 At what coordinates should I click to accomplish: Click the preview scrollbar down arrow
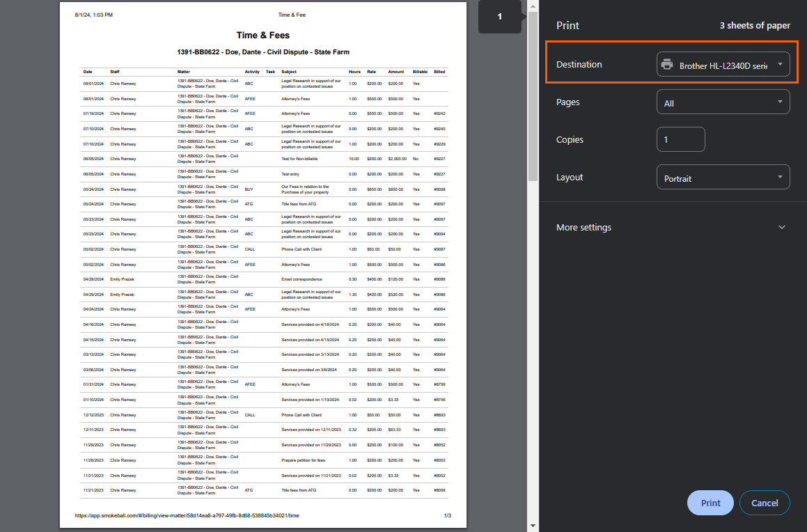[533, 526]
